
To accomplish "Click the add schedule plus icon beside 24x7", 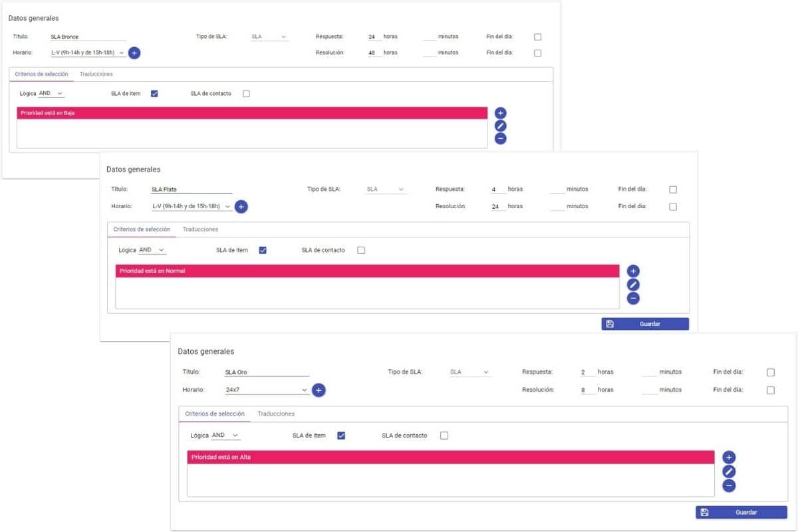I will [x=319, y=390].
